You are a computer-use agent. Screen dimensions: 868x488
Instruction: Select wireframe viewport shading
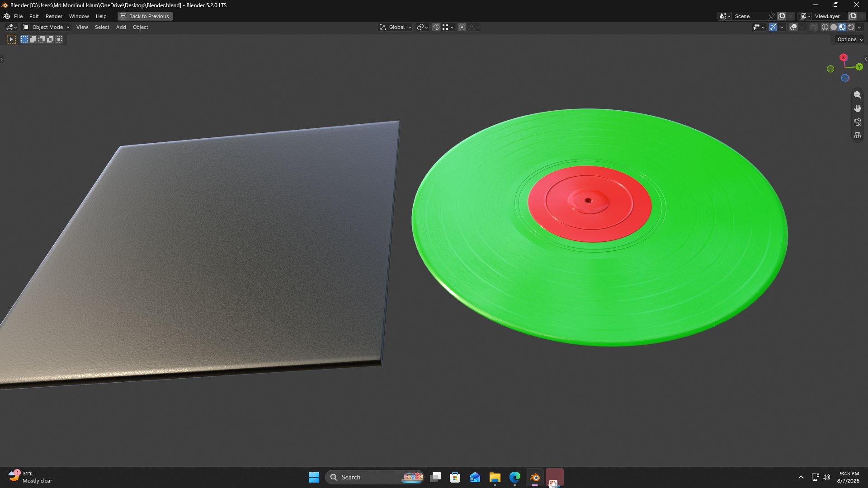[825, 28]
